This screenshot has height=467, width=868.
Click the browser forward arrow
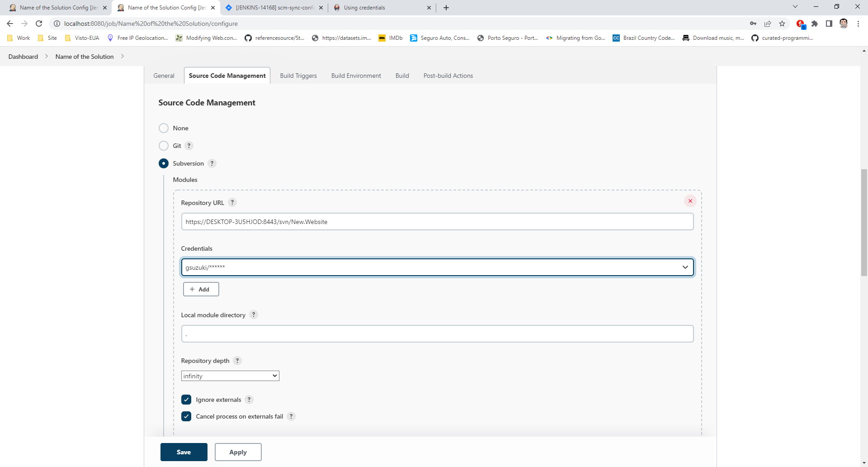click(24, 24)
